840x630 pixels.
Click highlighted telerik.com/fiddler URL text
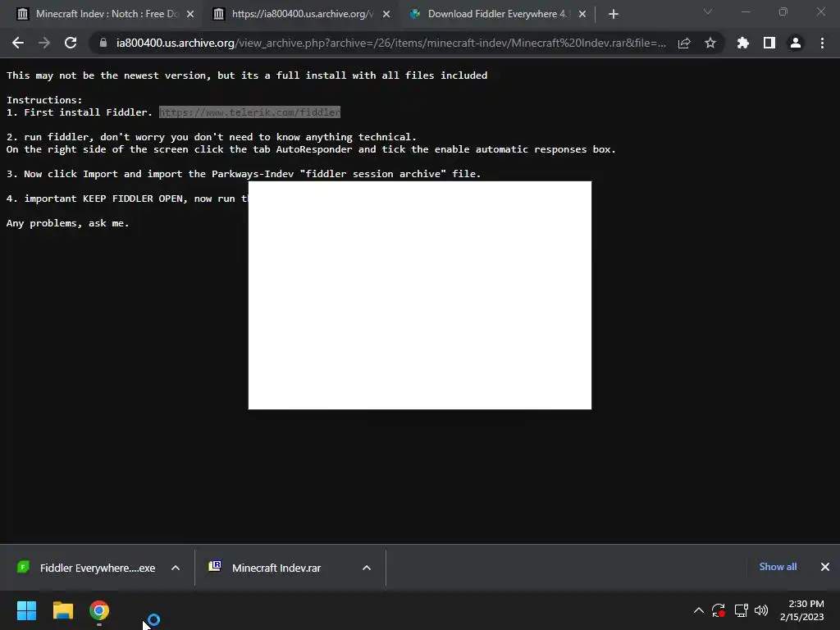point(249,112)
